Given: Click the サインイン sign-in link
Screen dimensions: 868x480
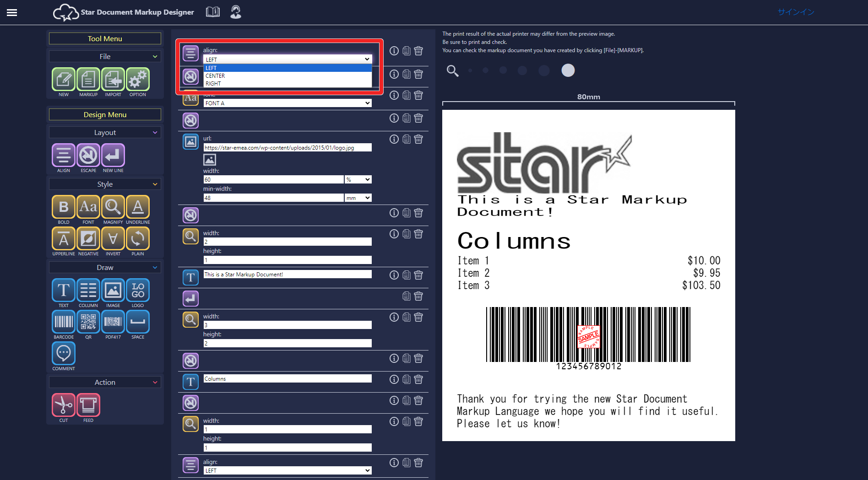Looking at the screenshot, I should (x=796, y=12).
